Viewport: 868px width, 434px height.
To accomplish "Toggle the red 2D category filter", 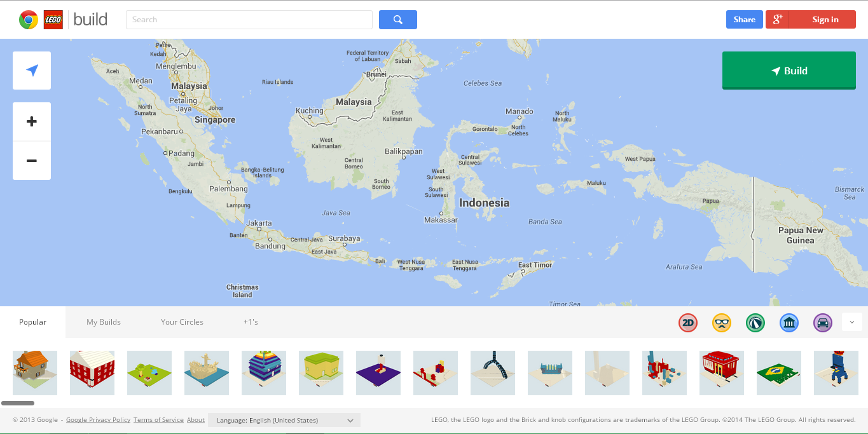I will [x=688, y=323].
